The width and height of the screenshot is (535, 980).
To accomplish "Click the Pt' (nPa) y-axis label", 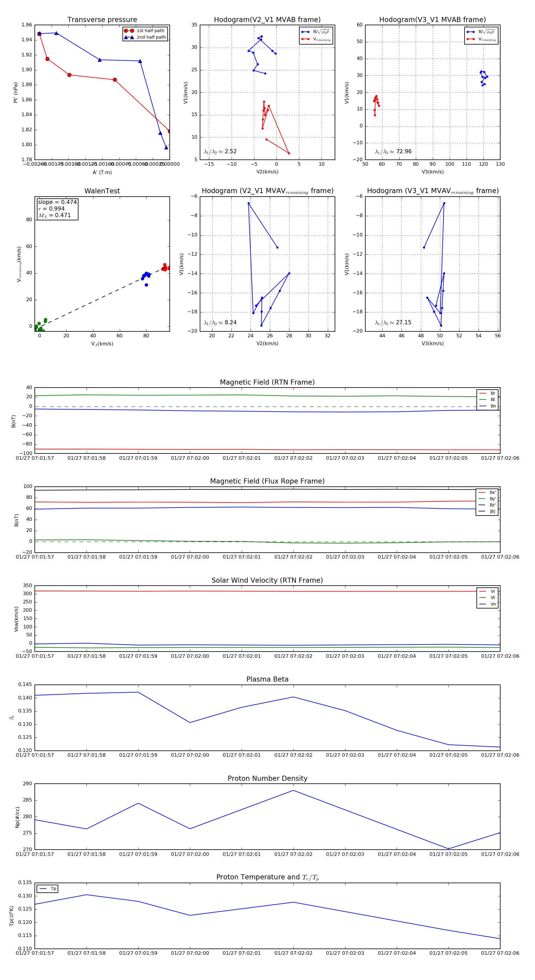I will [16, 92].
